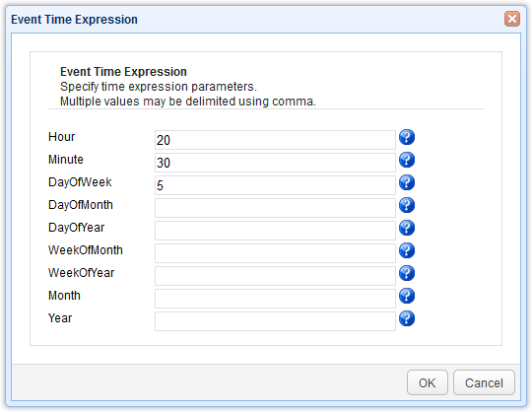532x412 pixels.
Task: Select the empty WeekOfYear input field
Action: pos(275,276)
